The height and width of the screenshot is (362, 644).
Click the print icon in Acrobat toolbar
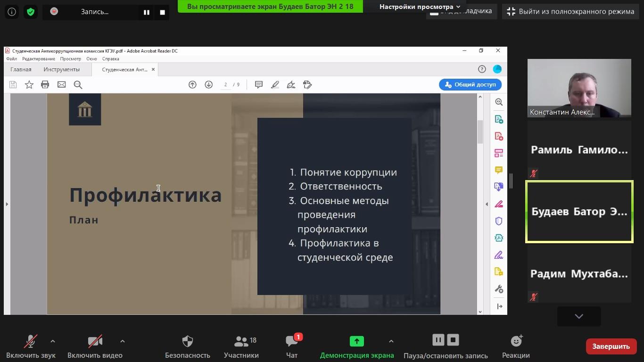point(45,85)
